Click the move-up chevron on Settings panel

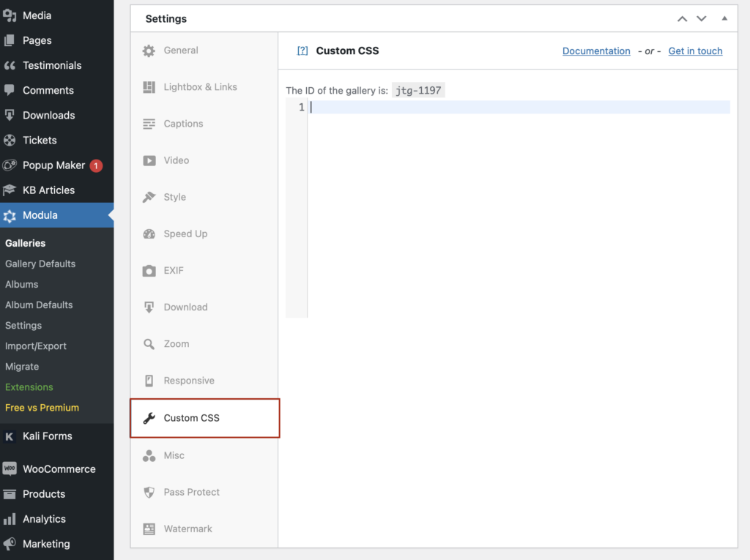pos(682,18)
